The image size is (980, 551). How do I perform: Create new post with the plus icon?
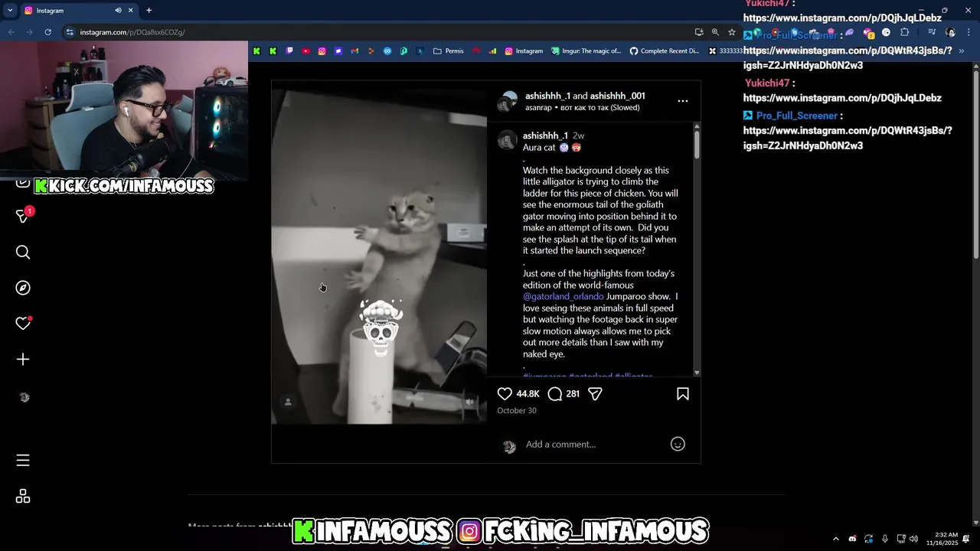[23, 360]
